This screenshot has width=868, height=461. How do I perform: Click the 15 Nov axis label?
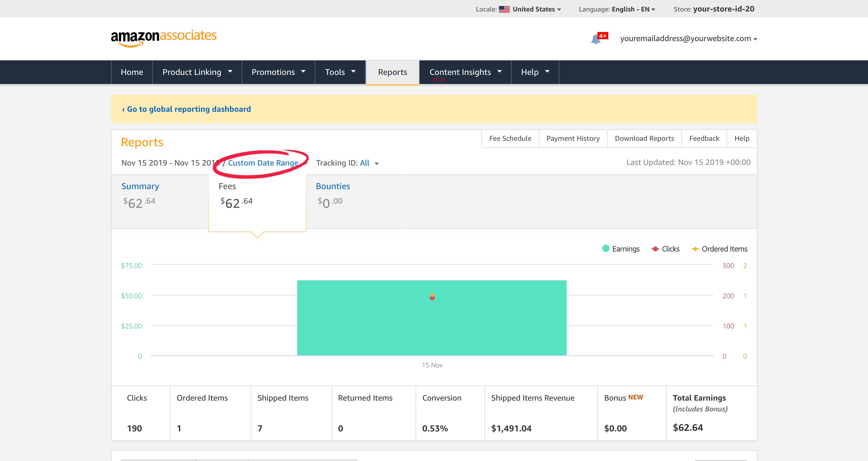click(x=432, y=365)
